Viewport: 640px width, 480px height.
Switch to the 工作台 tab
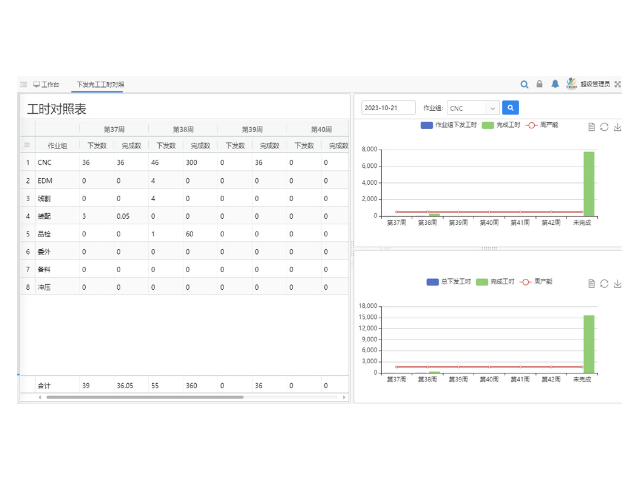point(46,85)
